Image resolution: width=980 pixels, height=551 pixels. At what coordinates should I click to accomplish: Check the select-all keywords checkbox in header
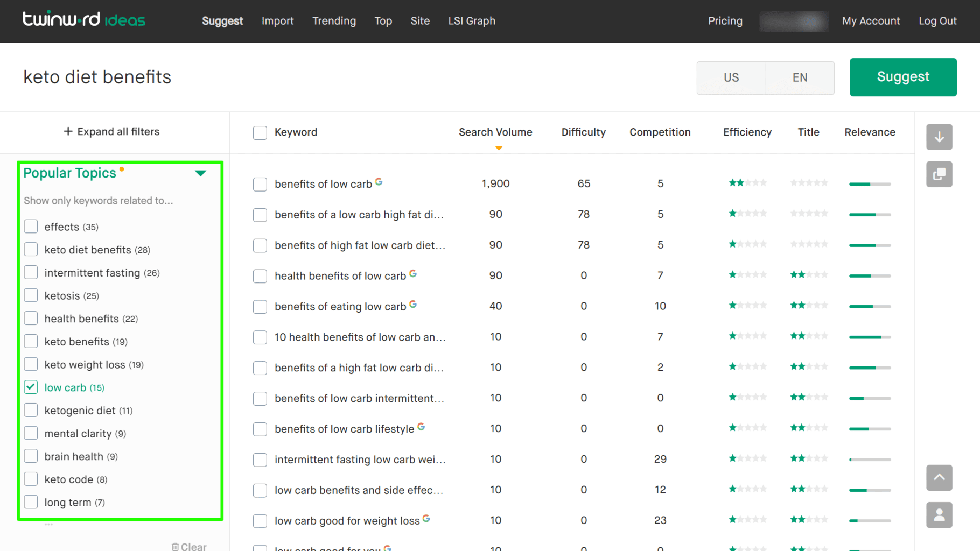[x=260, y=132]
